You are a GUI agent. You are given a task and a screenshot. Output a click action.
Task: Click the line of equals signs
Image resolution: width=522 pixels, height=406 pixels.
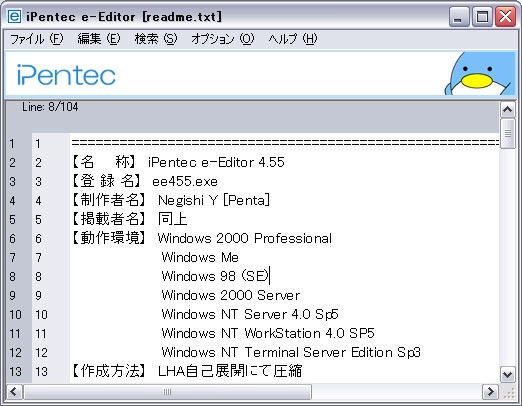[285, 143]
